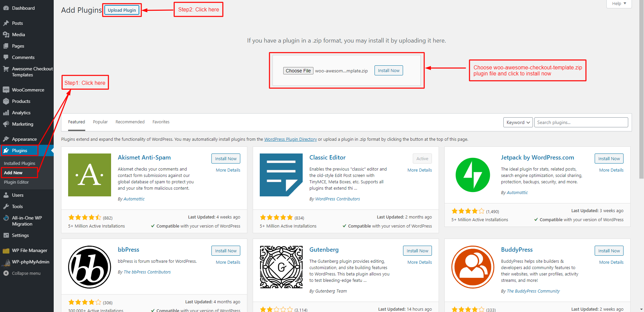Open the Gutenberg title link
This screenshot has width=644, height=312.
tap(324, 250)
